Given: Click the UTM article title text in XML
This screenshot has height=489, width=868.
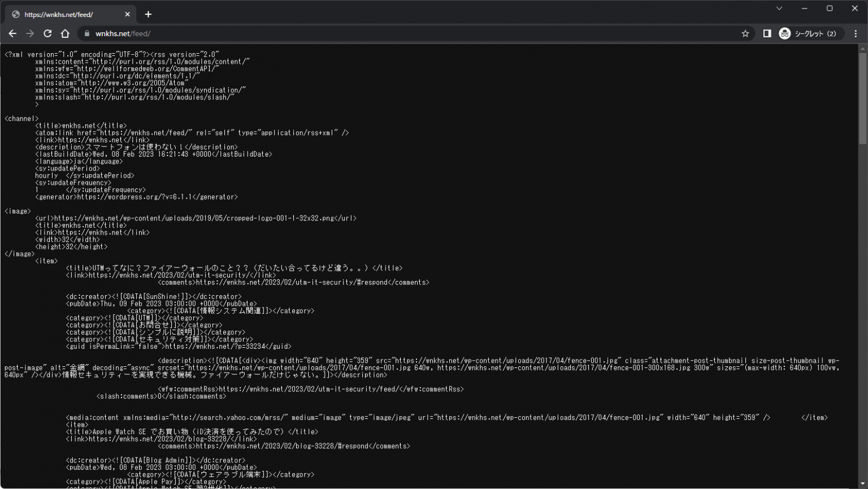Looking at the screenshot, I should [x=237, y=267].
